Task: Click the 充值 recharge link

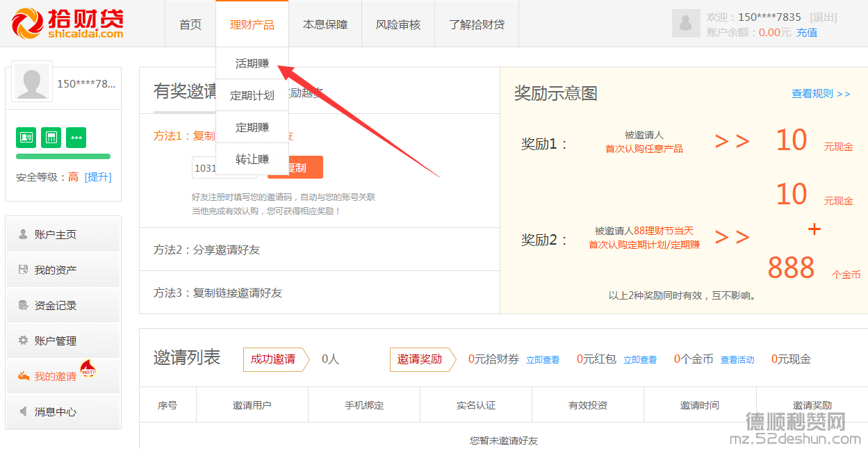Action: pyautogui.click(x=808, y=31)
